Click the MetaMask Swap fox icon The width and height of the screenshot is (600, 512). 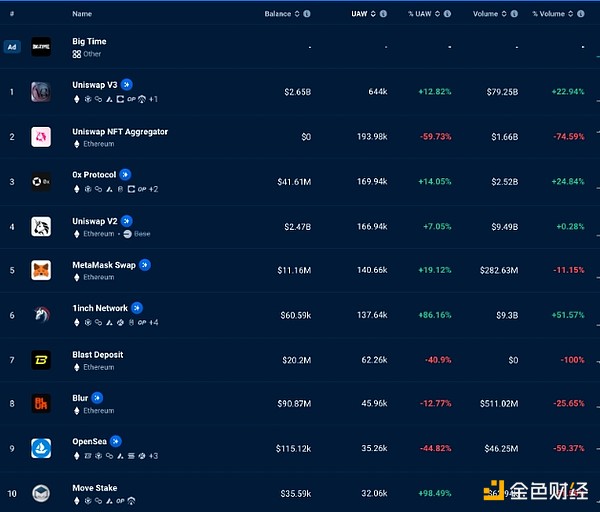coord(41,270)
